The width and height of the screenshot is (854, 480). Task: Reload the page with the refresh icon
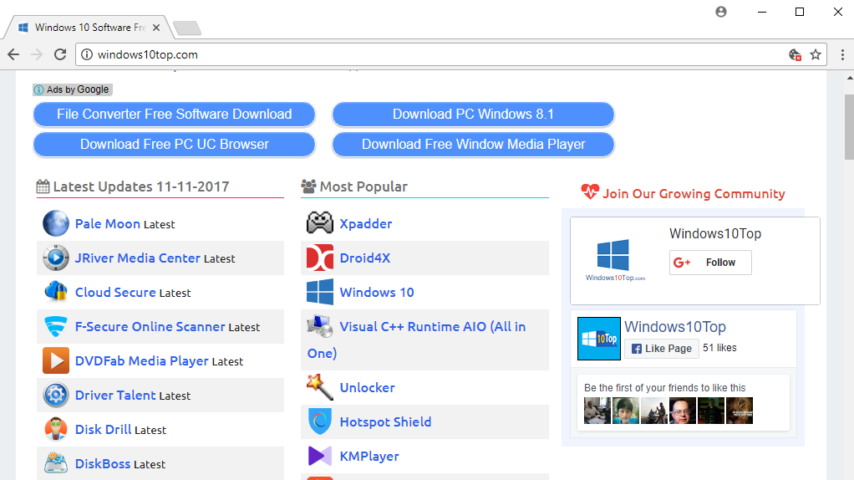[60, 54]
